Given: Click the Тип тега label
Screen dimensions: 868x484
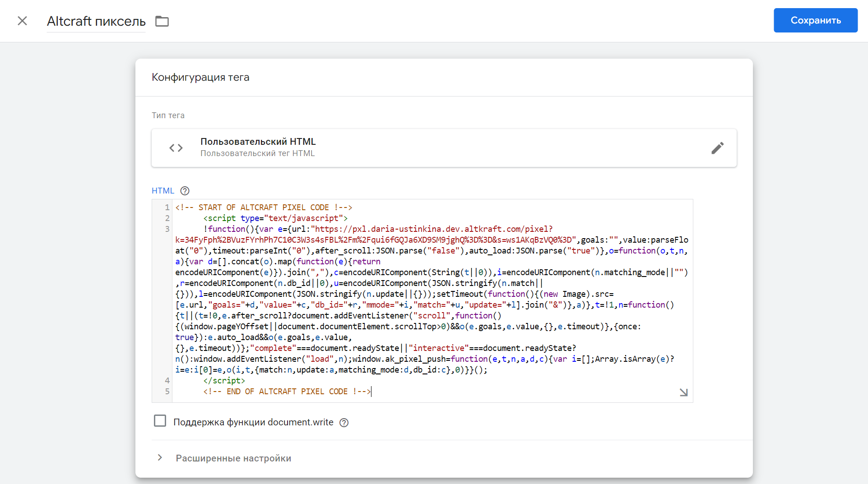Looking at the screenshot, I should point(168,115).
